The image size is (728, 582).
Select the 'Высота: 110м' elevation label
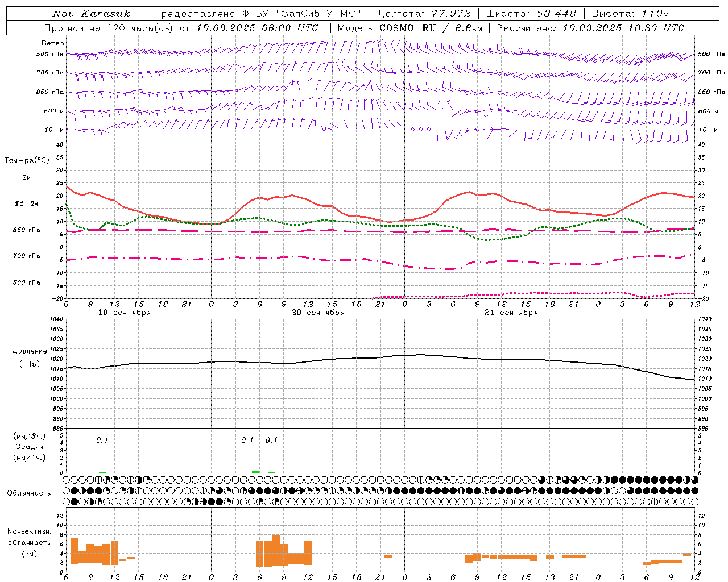pyautogui.click(x=630, y=14)
